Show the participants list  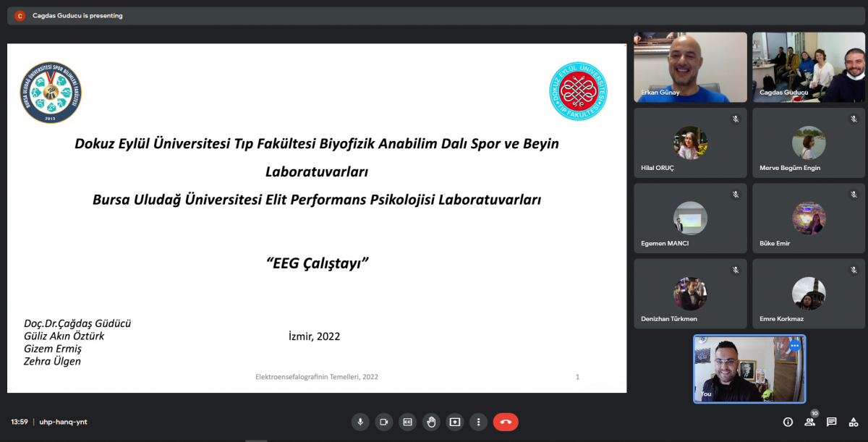[x=810, y=422]
